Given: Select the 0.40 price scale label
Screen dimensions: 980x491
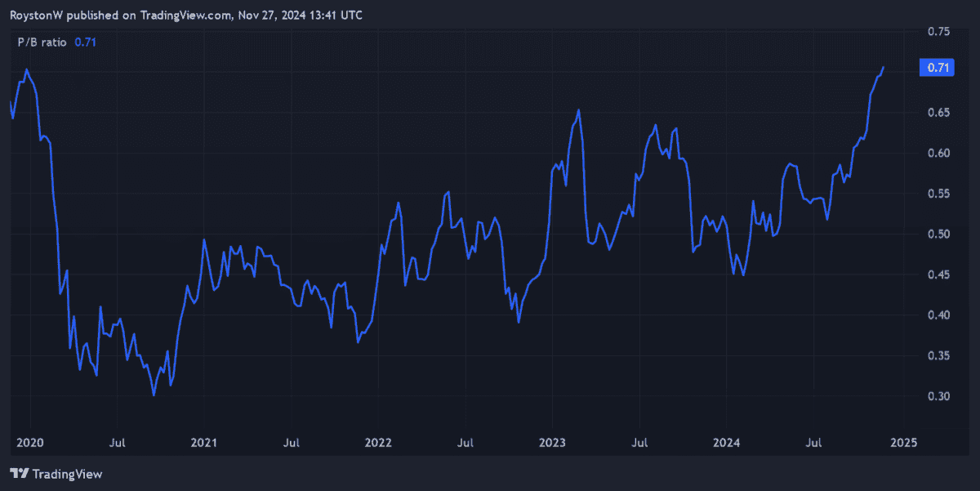Looking at the screenshot, I should [x=938, y=315].
